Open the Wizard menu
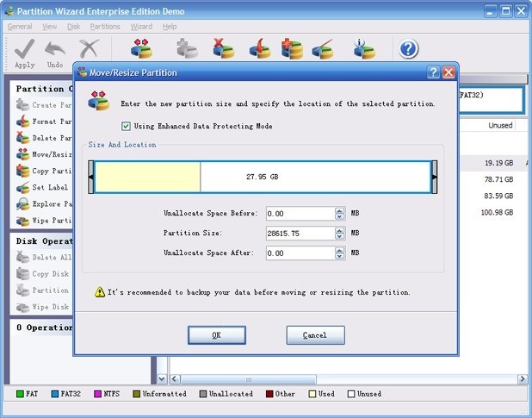Viewport: 532px width, 418px height. coord(141,27)
